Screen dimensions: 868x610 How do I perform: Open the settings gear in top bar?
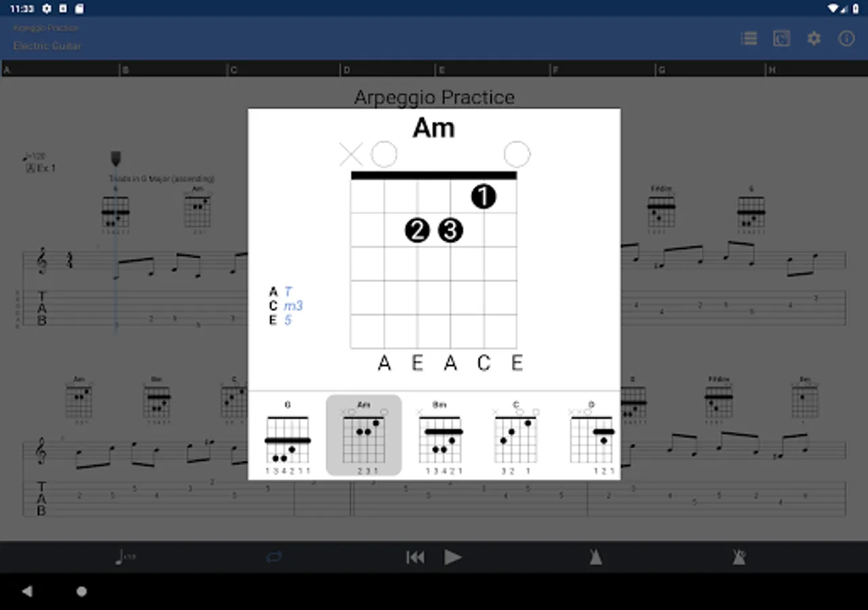point(814,39)
